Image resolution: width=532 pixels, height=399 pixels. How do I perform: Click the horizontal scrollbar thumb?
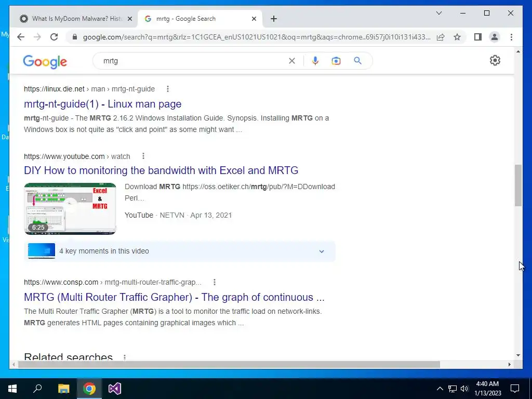[229, 364]
